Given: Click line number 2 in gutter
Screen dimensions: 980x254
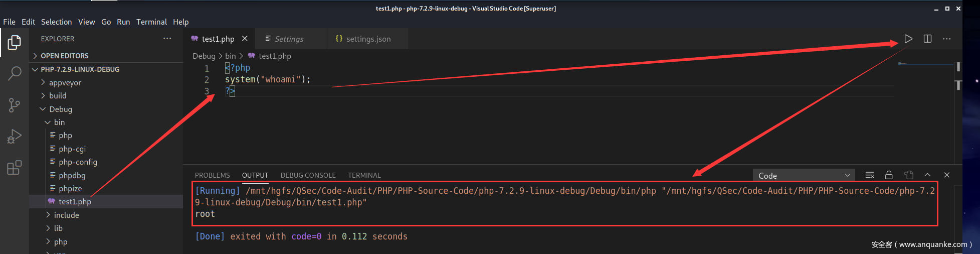Looking at the screenshot, I should 207,79.
